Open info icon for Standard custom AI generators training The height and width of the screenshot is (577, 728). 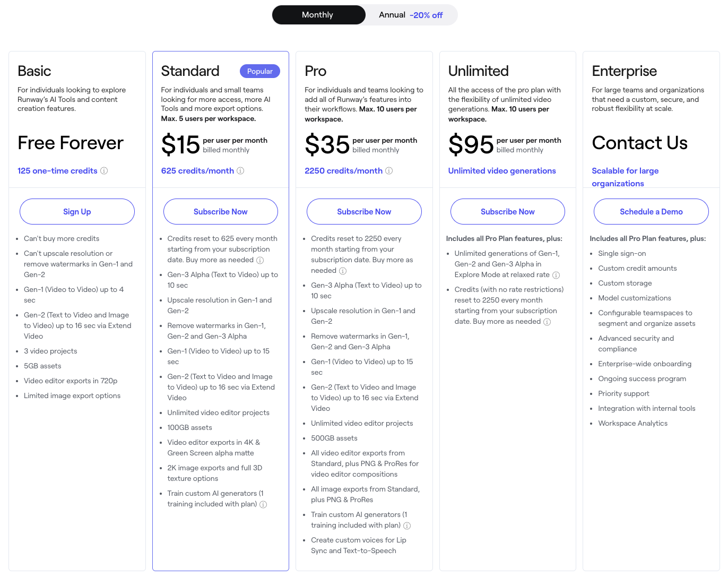point(263,505)
